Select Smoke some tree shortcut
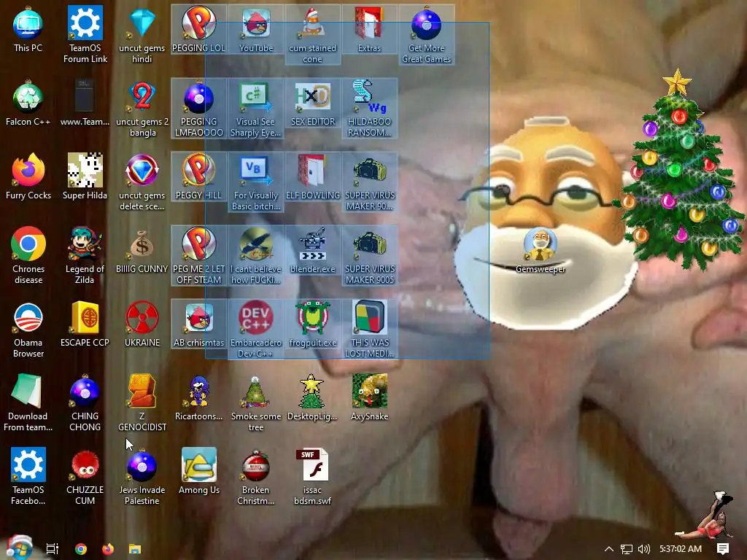 pyautogui.click(x=256, y=403)
